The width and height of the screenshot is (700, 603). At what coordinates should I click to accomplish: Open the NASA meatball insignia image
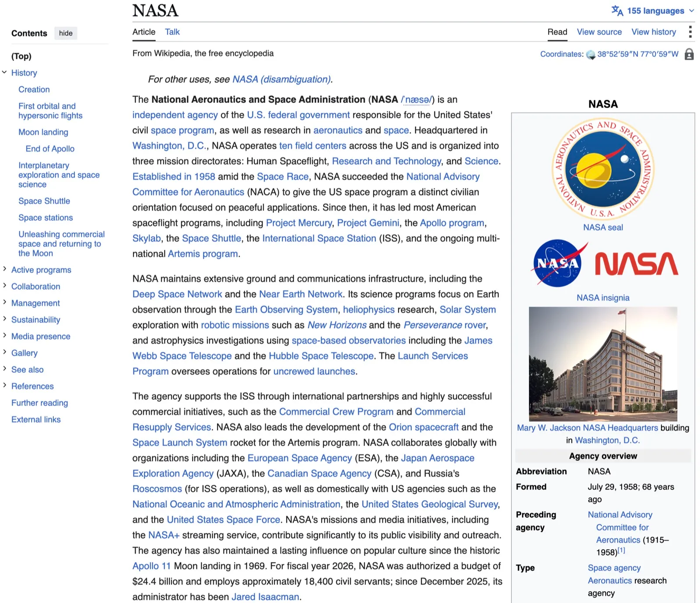pyautogui.click(x=559, y=263)
